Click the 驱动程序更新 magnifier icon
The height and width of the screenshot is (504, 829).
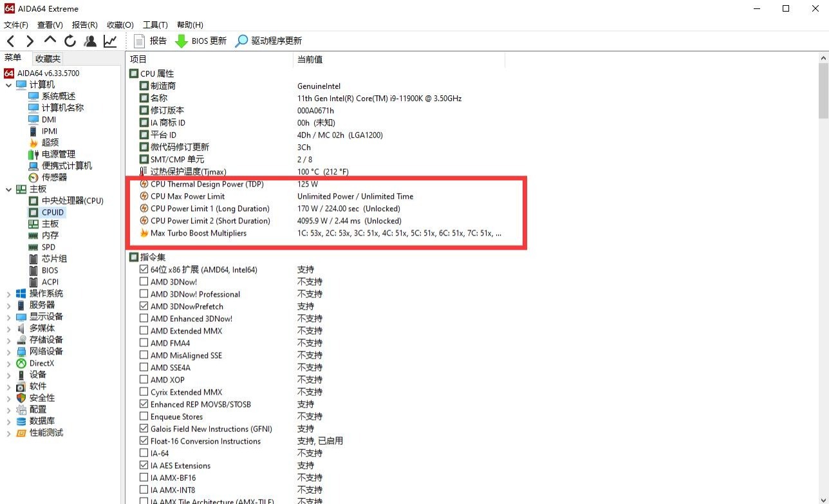tap(241, 41)
